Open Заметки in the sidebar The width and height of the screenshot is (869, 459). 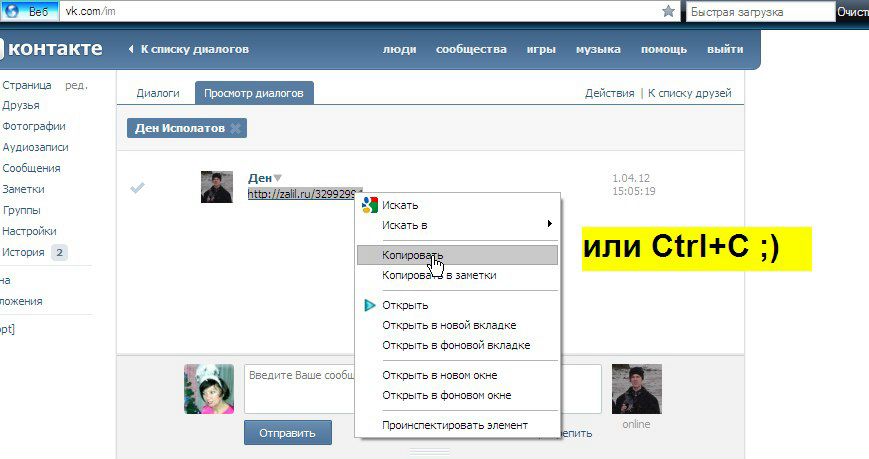pyautogui.click(x=23, y=189)
